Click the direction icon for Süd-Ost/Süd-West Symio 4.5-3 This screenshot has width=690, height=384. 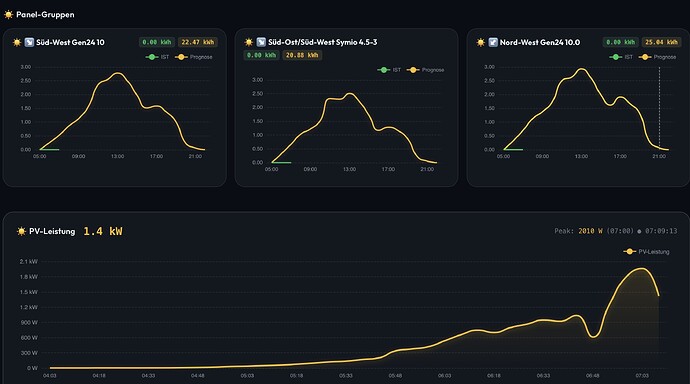261,42
